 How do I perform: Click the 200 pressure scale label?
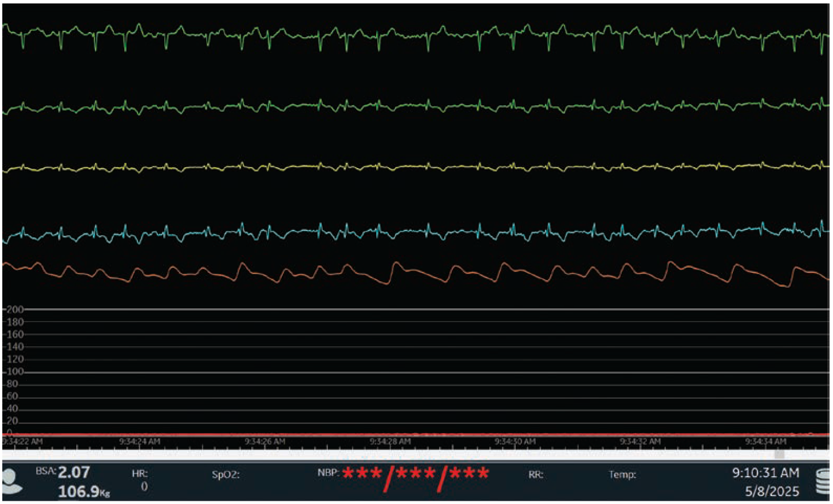[x=15, y=309]
